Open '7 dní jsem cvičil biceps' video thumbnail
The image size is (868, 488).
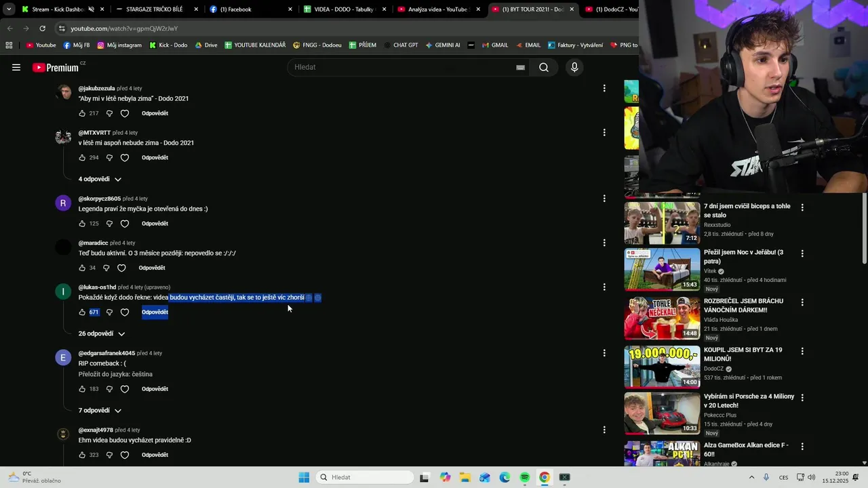point(662,223)
